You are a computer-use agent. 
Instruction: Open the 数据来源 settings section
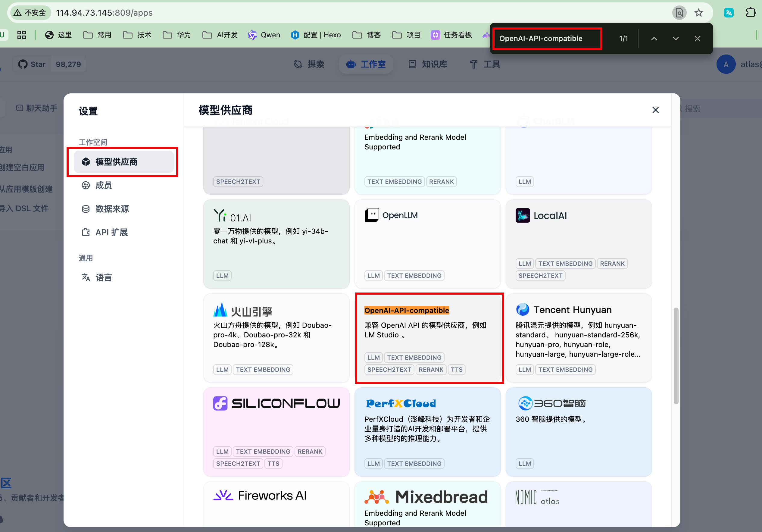click(x=112, y=209)
